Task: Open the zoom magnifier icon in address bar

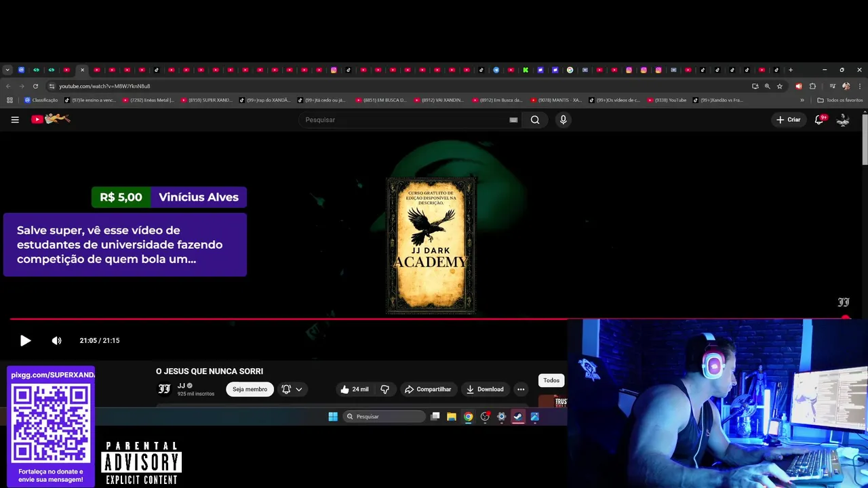Action: pyautogui.click(x=768, y=86)
